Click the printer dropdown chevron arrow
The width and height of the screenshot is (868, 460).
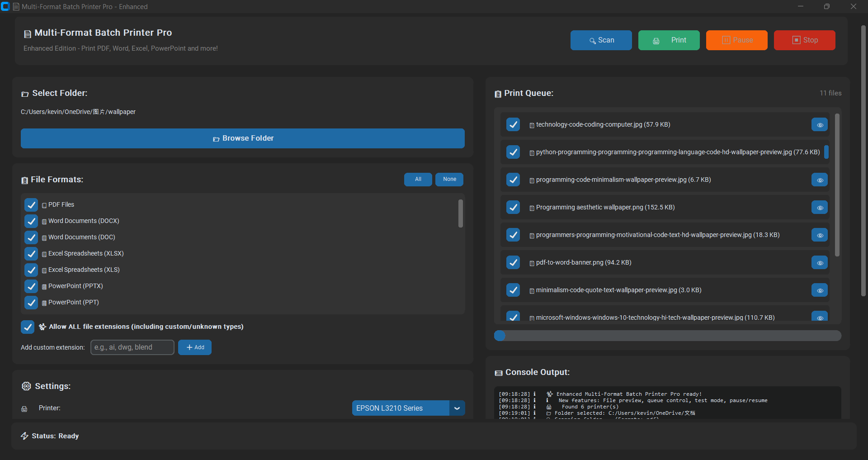click(x=457, y=408)
